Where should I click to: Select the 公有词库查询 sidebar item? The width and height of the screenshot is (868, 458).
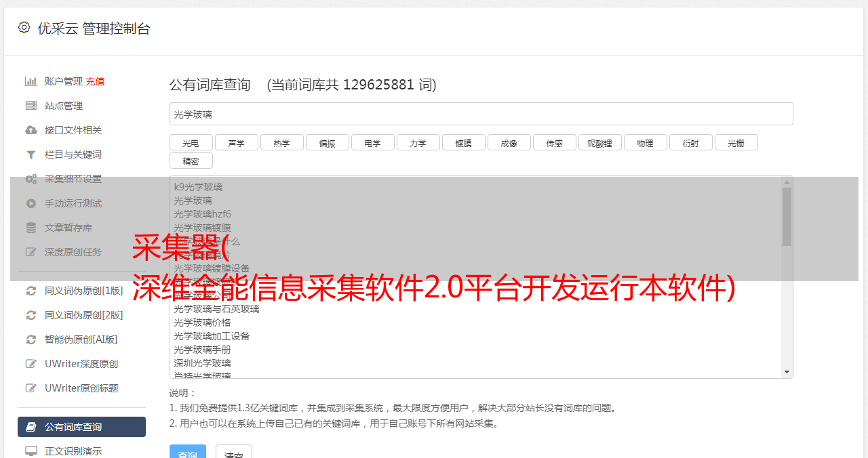(x=81, y=427)
